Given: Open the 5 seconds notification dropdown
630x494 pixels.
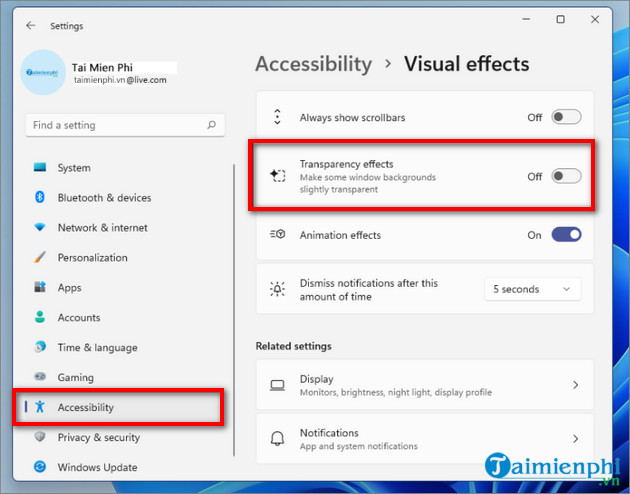Looking at the screenshot, I should pos(531,289).
